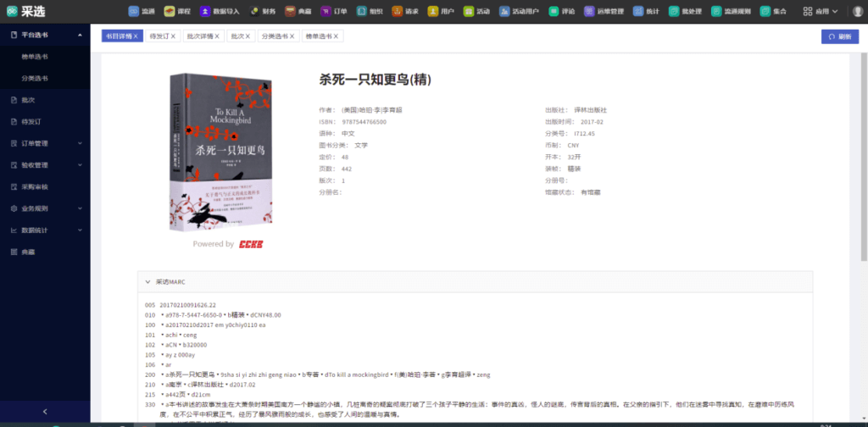Close the 待发订 tab

[172, 36]
